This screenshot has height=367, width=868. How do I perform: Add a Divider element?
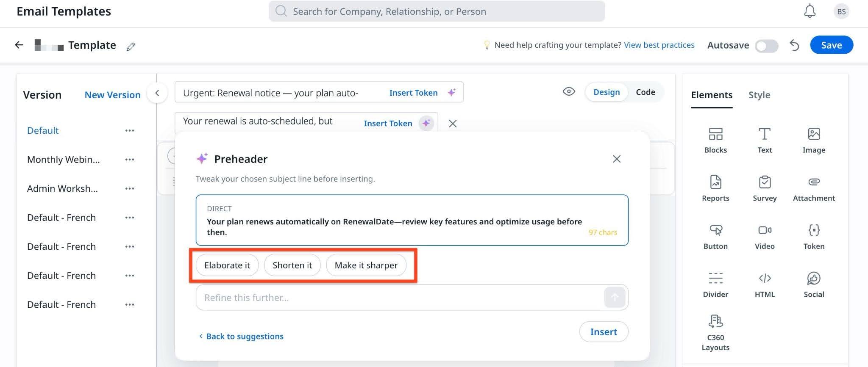tap(715, 285)
